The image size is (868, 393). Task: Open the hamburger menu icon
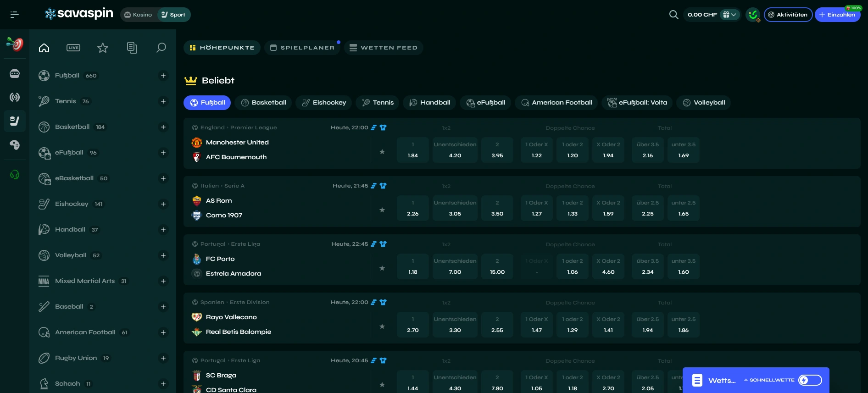click(15, 15)
